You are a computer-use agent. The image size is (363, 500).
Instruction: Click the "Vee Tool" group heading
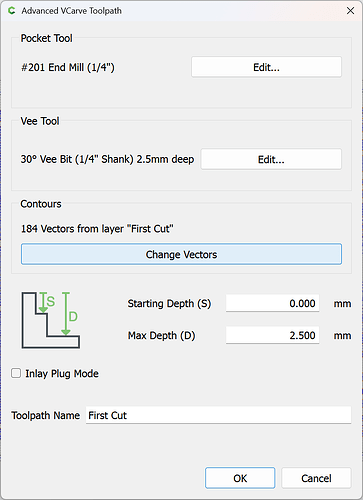point(40,121)
